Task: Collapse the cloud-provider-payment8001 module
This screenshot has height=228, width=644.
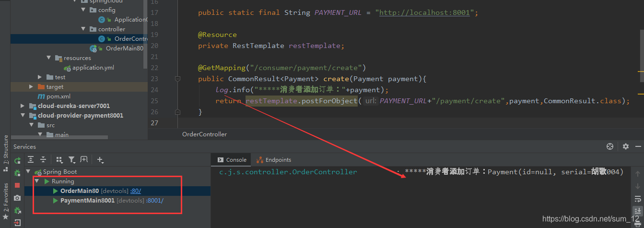Action: click(x=23, y=116)
